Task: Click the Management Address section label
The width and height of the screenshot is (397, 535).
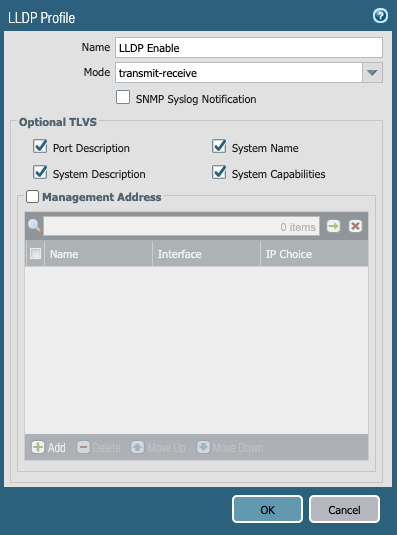Action: 102,197
